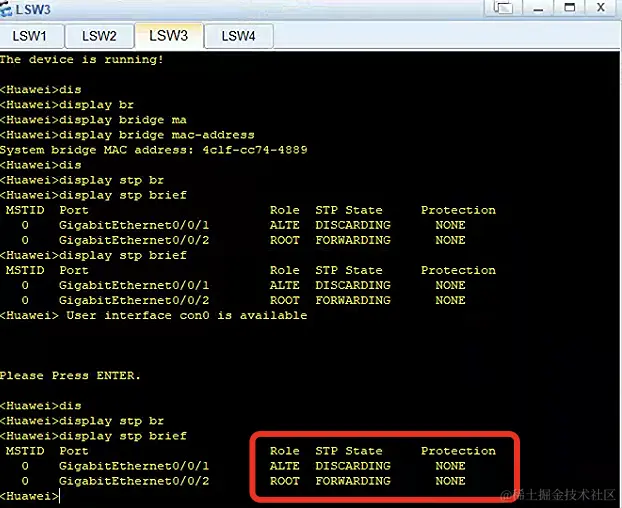Select the LSW3 tab
This screenshot has width=622, height=508.
coord(169,35)
